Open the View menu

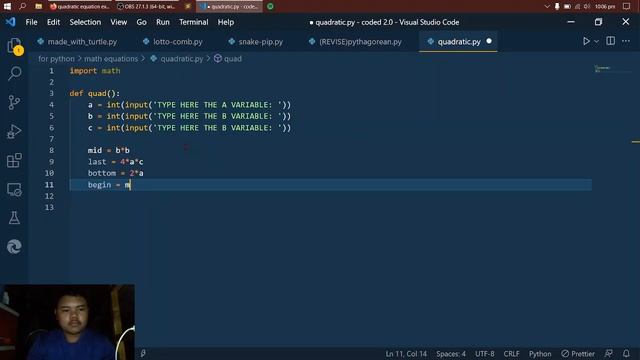tap(118, 22)
